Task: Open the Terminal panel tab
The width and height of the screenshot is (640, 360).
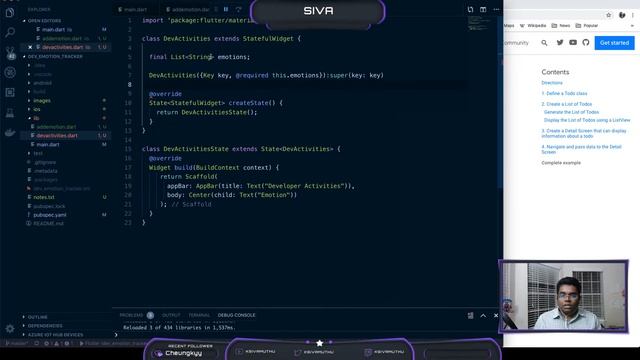Action: pos(199,315)
